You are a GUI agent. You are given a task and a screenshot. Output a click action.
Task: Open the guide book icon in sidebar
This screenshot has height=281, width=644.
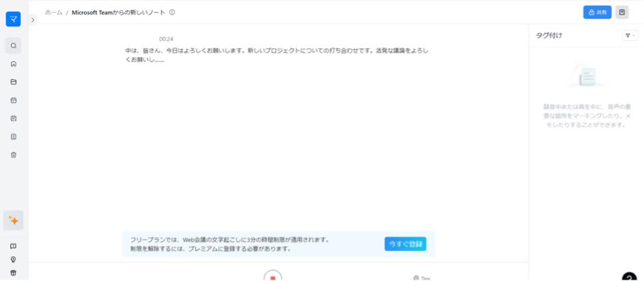pyautogui.click(x=14, y=246)
